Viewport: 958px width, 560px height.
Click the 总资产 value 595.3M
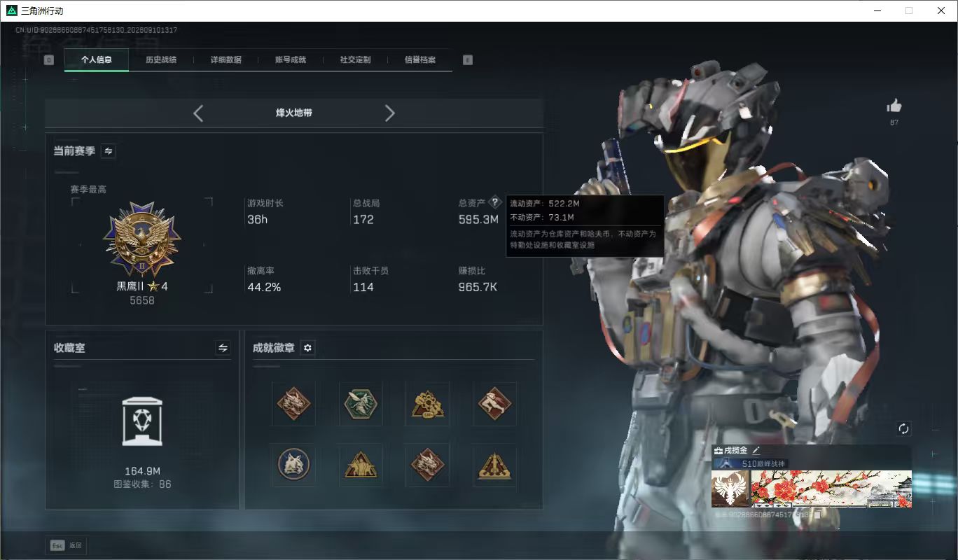tap(478, 220)
